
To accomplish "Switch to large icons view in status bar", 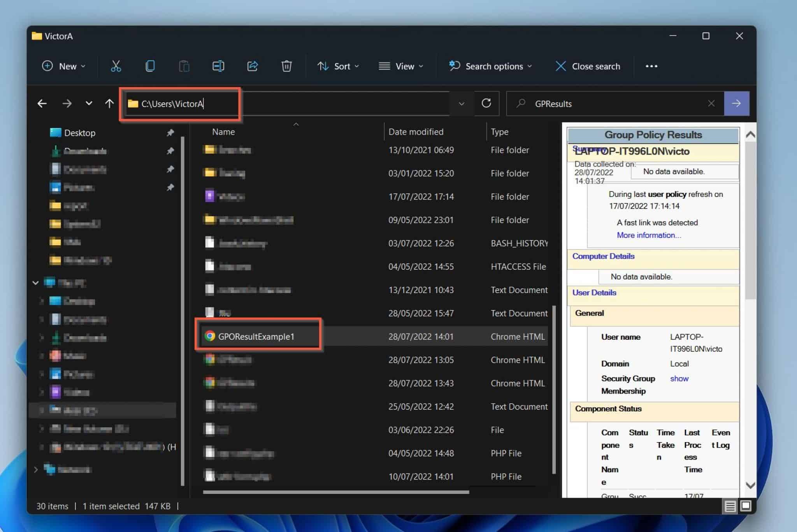I will [746, 506].
